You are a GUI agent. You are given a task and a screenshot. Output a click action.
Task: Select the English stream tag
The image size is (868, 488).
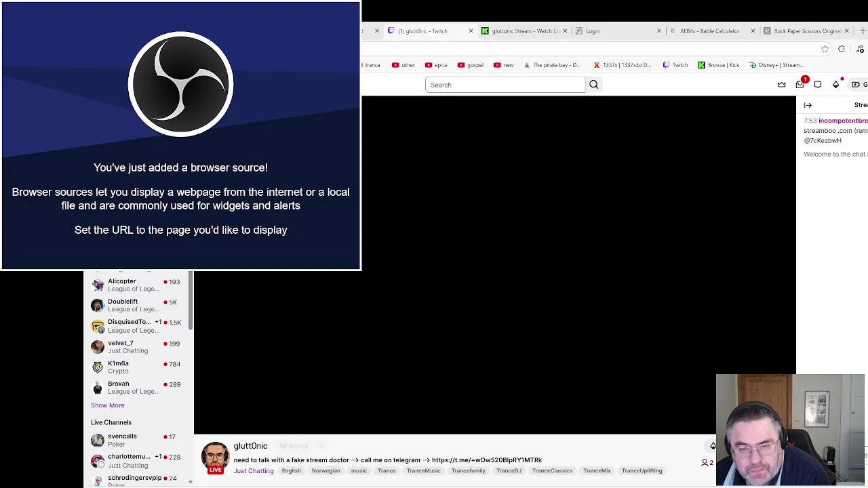(291, 470)
